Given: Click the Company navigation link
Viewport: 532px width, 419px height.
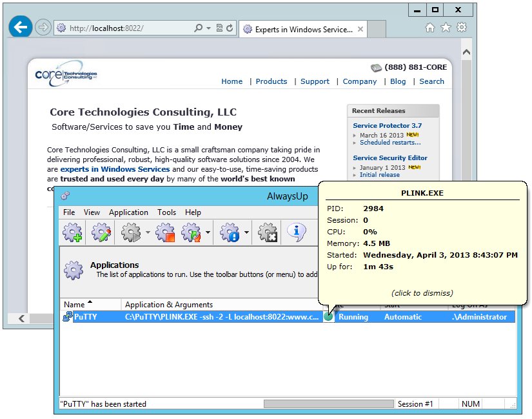Looking at the screenshot, I should (x=360, y=81).
